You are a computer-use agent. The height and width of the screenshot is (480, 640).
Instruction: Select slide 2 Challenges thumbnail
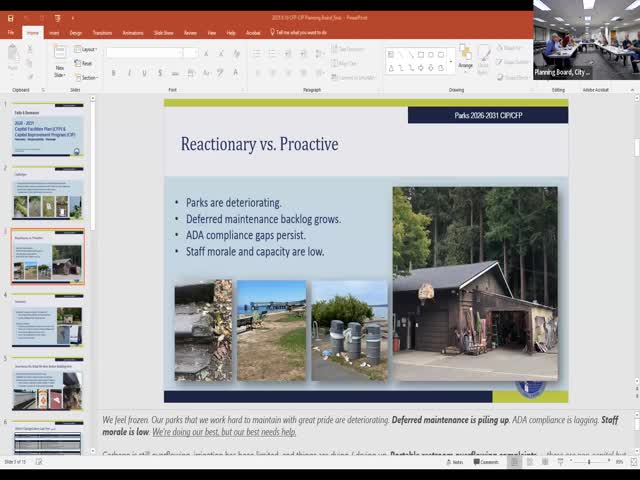48,193
